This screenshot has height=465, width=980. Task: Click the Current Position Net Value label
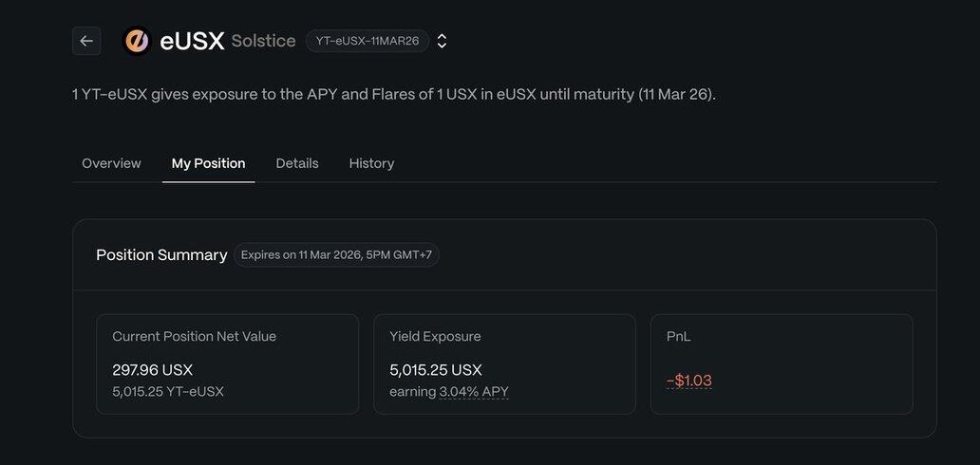point(194,336)
